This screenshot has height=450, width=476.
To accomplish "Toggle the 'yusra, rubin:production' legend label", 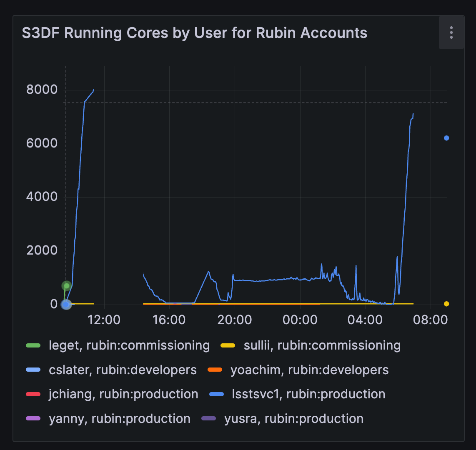I will pos(293,418).
